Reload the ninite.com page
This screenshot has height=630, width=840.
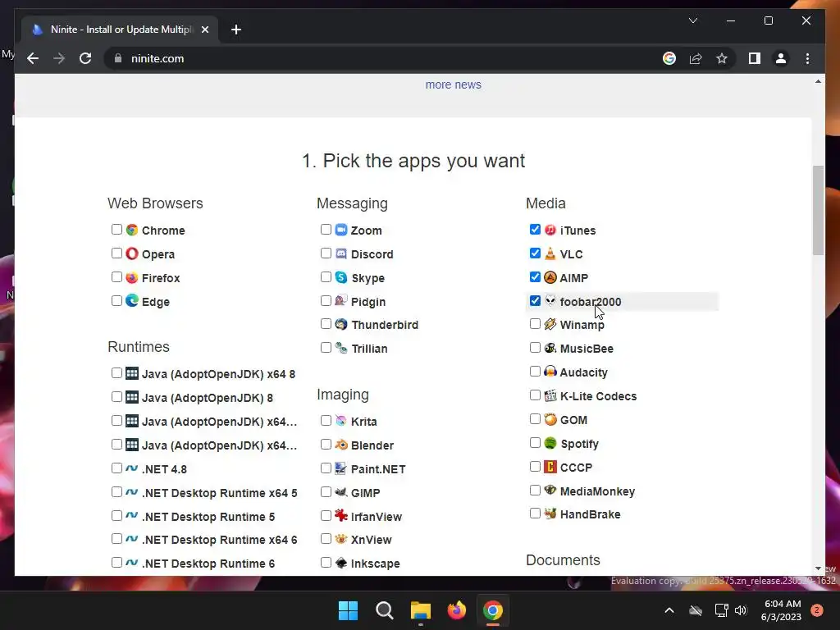[85, 58]
